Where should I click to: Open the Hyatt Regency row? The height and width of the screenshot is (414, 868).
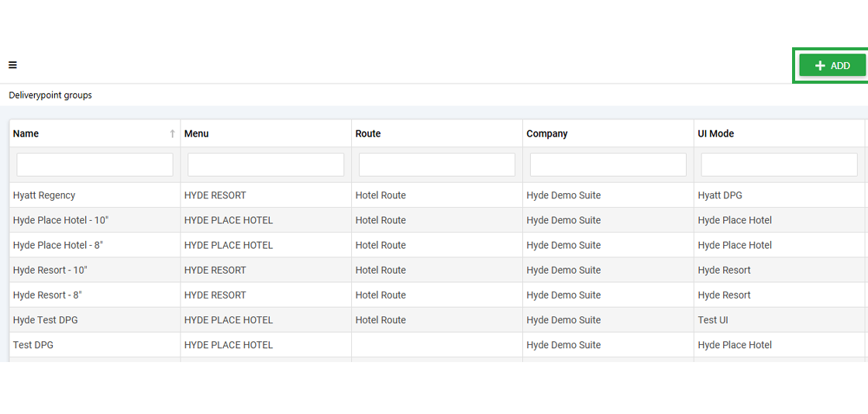tap(437, 195)
